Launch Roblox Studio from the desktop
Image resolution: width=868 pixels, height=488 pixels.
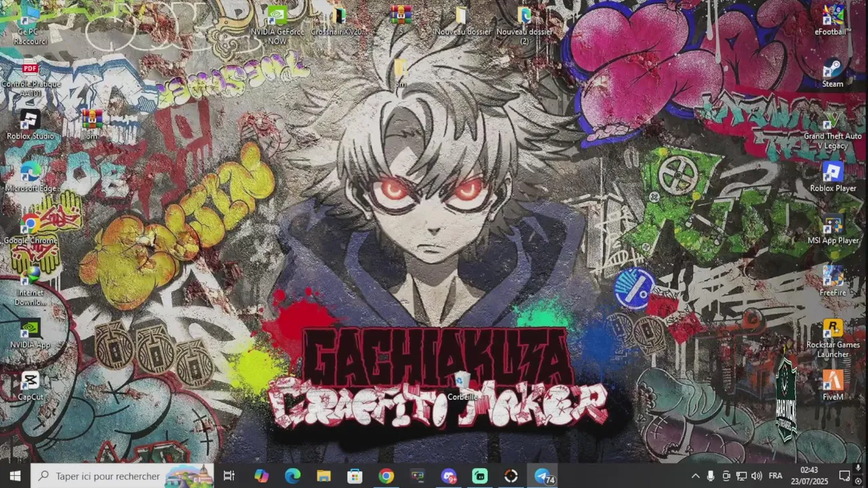(x=31, y=125)
